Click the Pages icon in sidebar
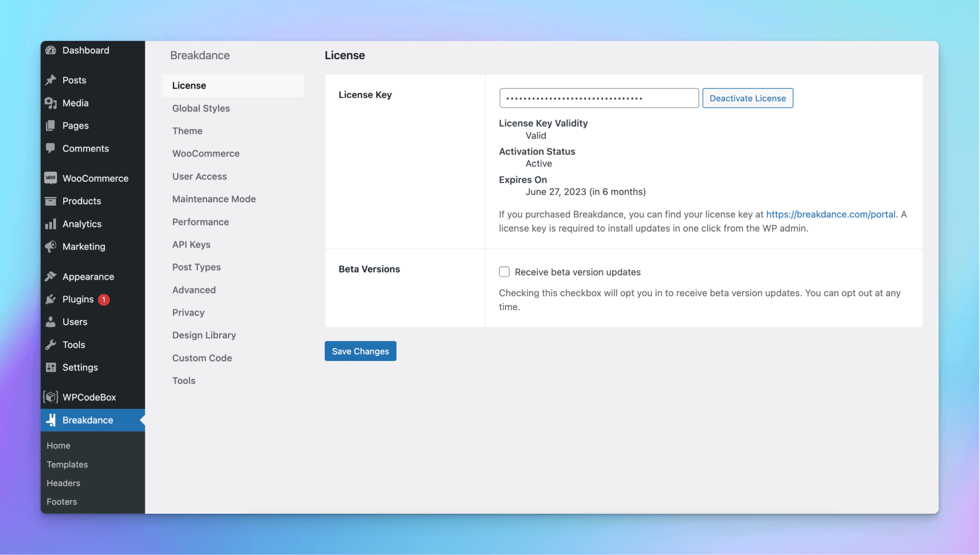This screenshot has height=555, width=980. (51, 125)
